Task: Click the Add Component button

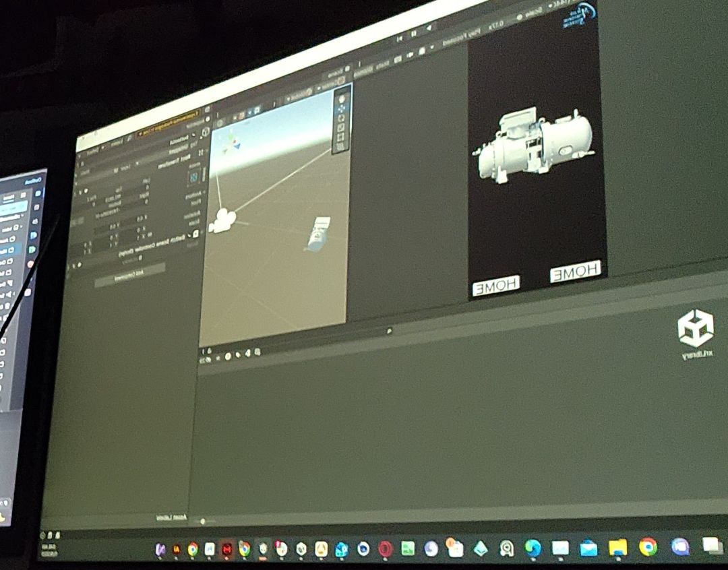Action: pos(129,276)
